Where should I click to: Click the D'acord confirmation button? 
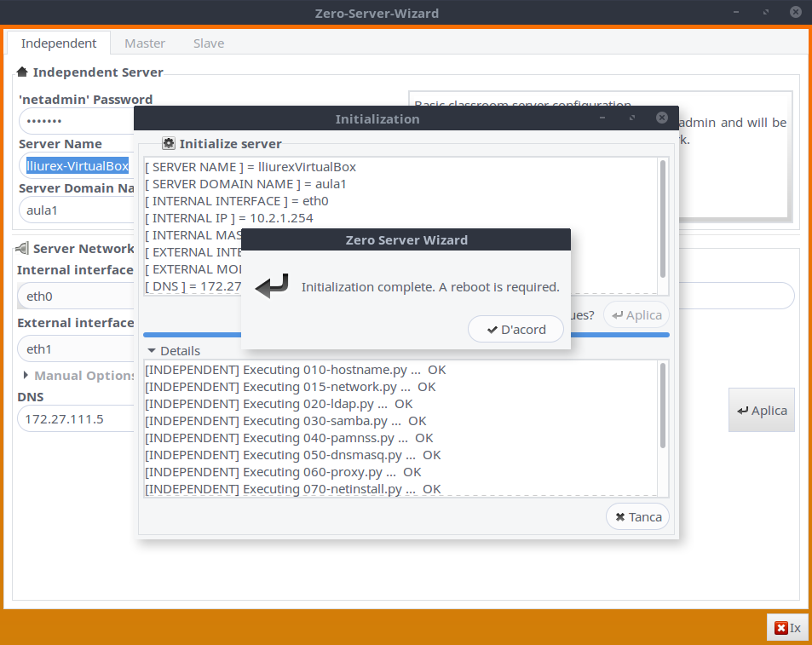[515, 330]
